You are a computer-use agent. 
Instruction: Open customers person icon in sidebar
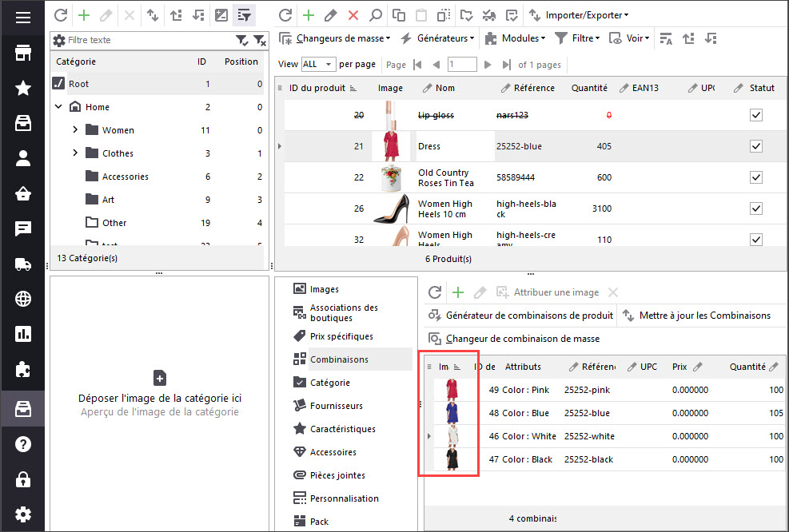coord(22,158)
